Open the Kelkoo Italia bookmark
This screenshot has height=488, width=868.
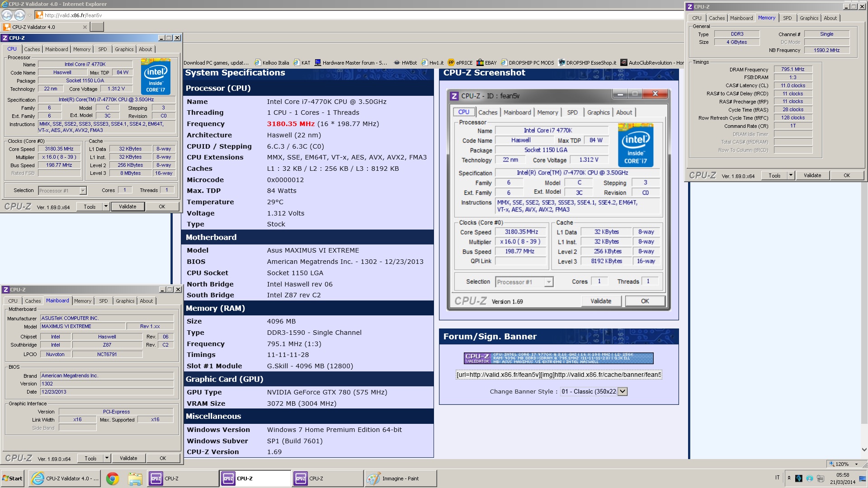point(272,63)
